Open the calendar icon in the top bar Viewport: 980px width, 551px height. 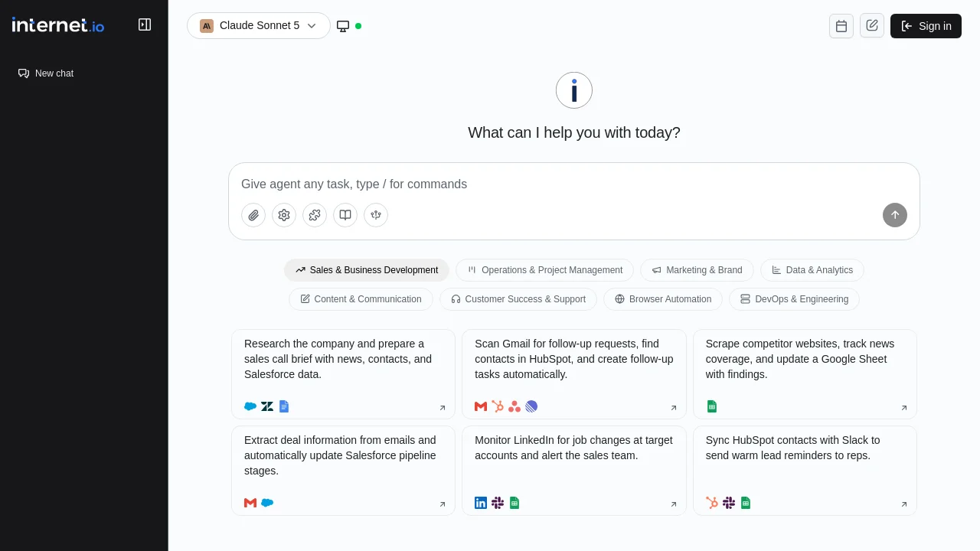[x=841, y=26]
